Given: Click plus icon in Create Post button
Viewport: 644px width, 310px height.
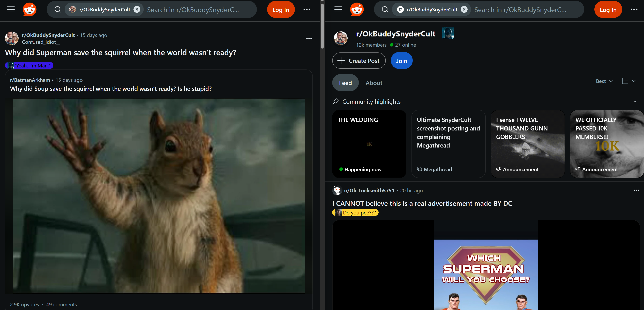Looking at the screenshot, I should 341,60.
